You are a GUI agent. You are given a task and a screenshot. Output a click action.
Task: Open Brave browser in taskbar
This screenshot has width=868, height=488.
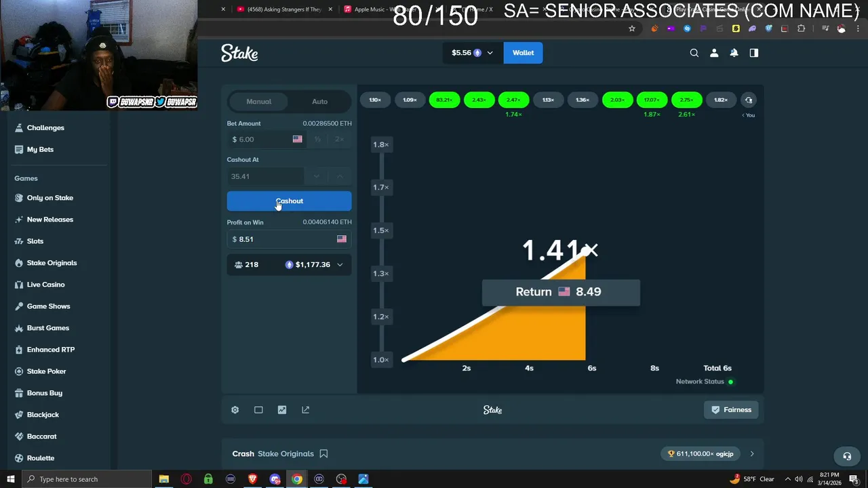point(253,479)
